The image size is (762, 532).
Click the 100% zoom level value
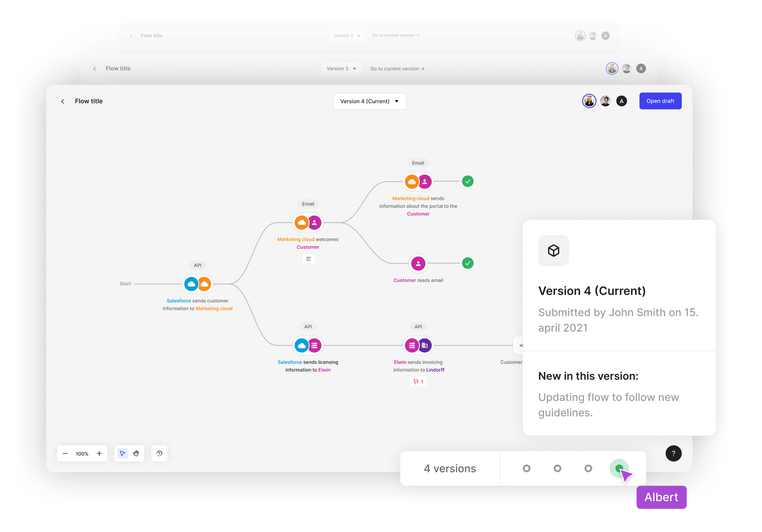(x=82, y=454)
